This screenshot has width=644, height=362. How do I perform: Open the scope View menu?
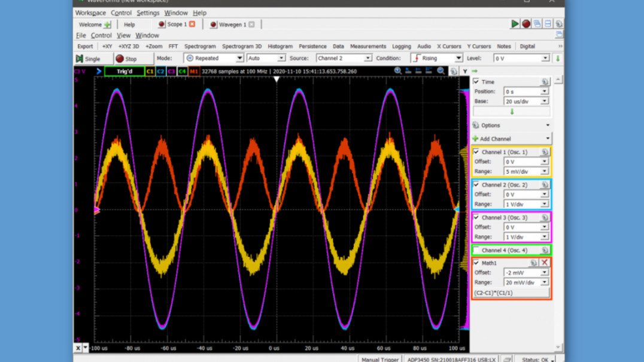click(123, 35)
